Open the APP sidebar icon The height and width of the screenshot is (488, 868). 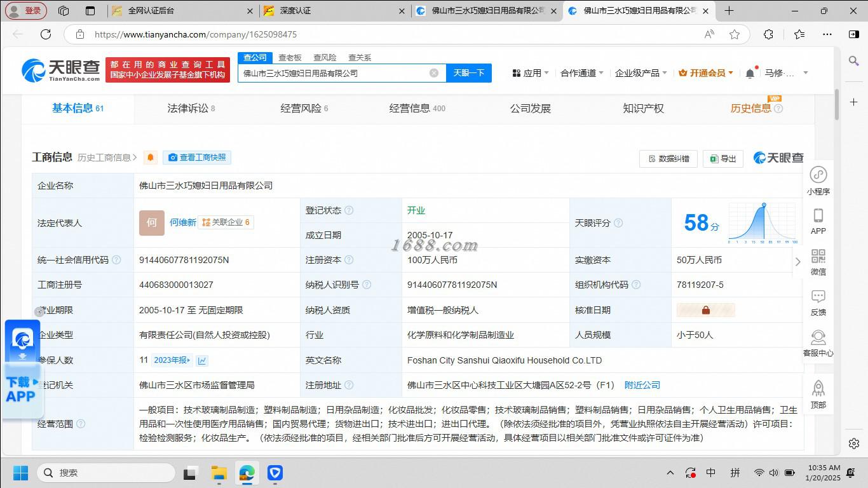tap(818, 221)
